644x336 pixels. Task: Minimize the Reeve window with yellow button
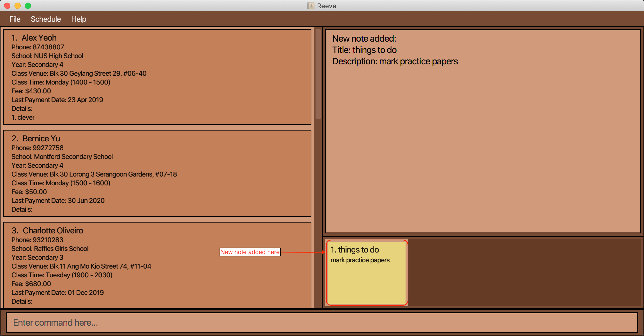click(18, 6)
